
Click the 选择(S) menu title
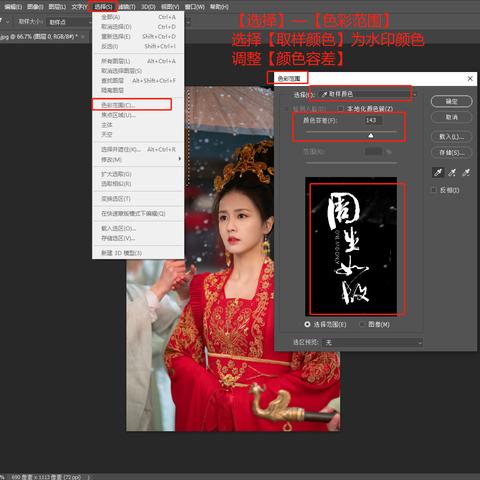[x=103, y=7]
